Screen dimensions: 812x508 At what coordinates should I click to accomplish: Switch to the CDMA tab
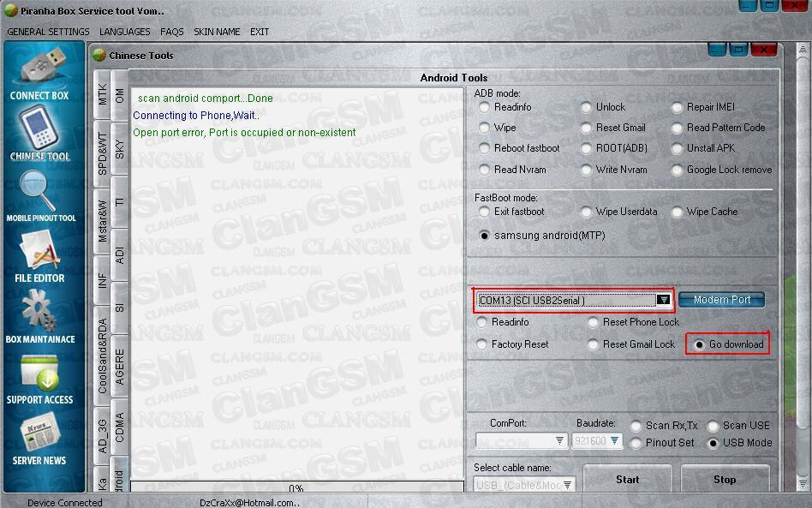(x=120, y=427)
